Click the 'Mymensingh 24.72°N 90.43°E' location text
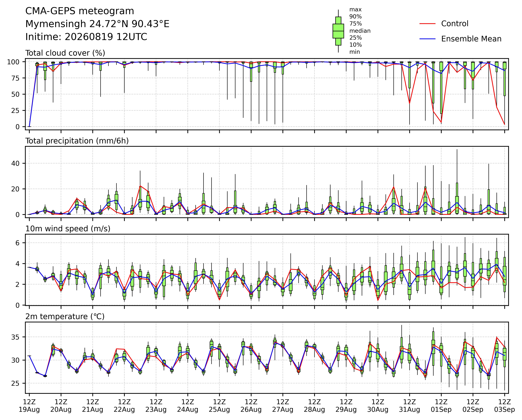522x420 pixels. tap(97, 24)
